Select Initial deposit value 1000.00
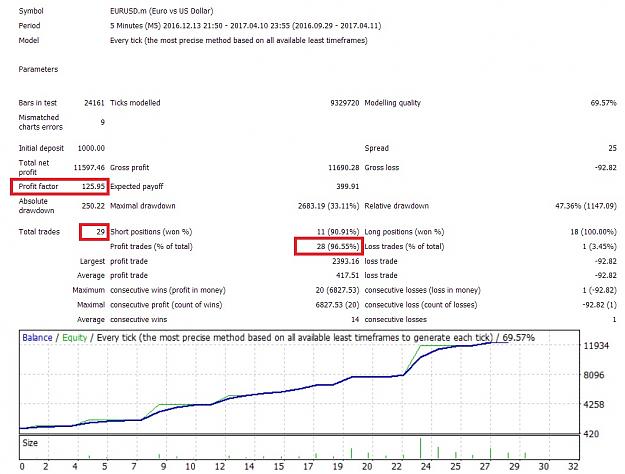 point(91,148)
